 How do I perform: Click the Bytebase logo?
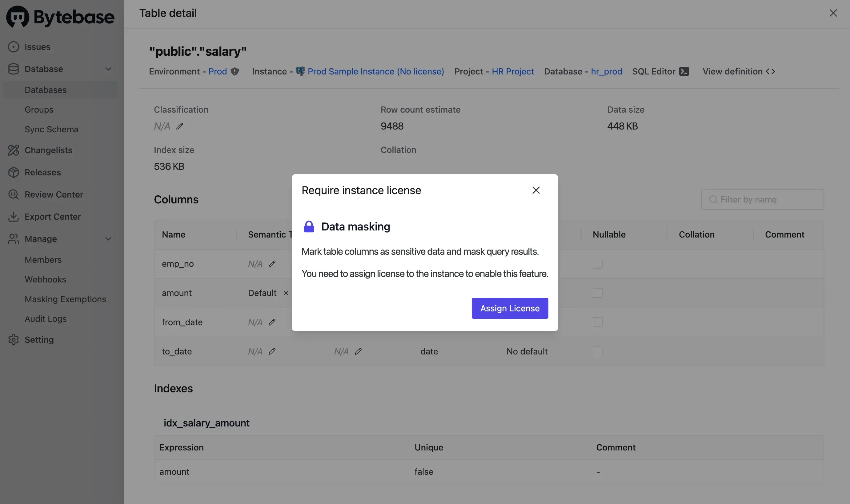(x=60, y=16)
